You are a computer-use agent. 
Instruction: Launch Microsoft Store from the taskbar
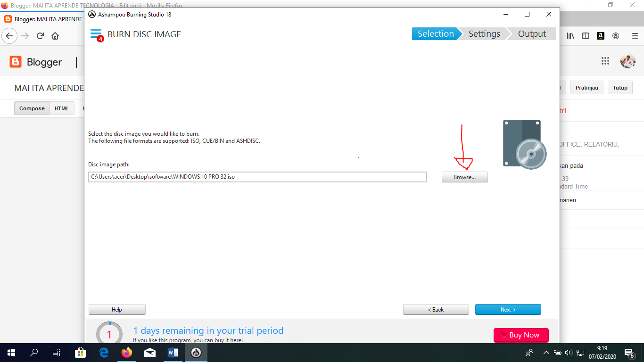[x=81, y=353]
